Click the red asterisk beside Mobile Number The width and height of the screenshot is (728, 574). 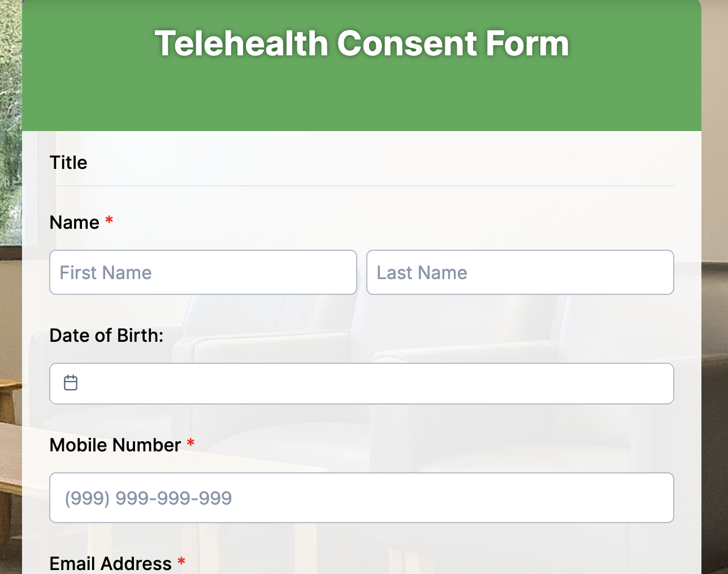coord(190,445)
